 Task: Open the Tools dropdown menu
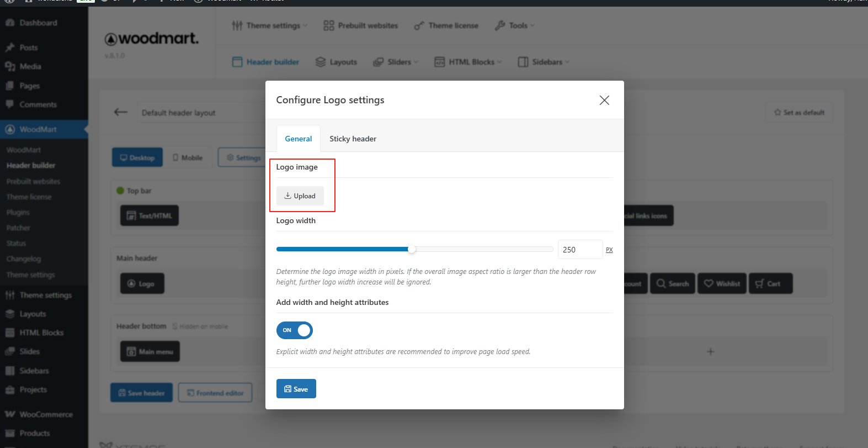(515, 25)
